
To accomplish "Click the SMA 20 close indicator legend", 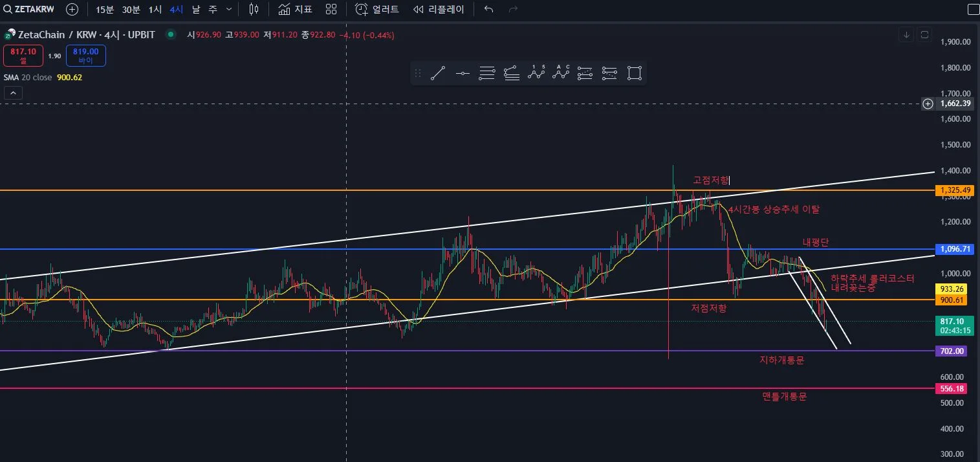I will [43, 77].
